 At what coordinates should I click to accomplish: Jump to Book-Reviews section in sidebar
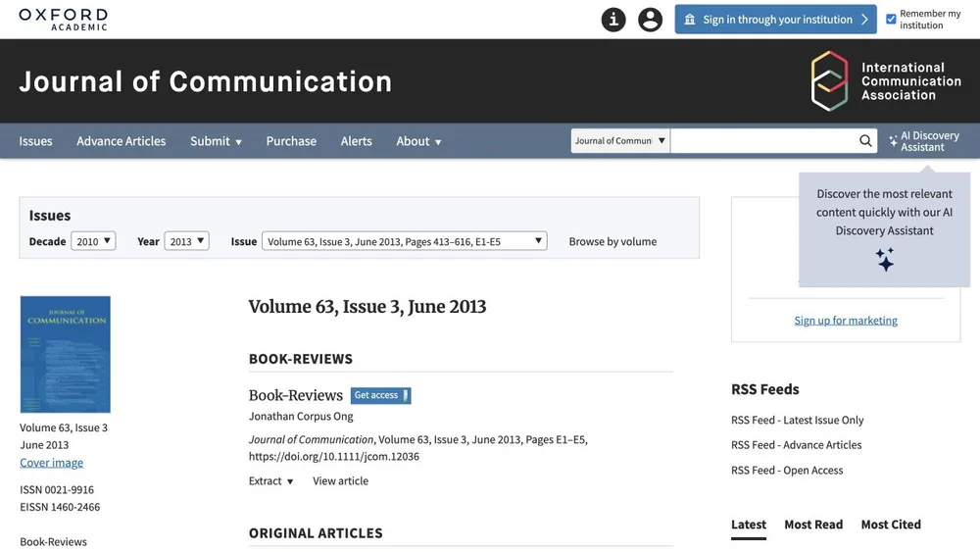click(x=53, y=542)
